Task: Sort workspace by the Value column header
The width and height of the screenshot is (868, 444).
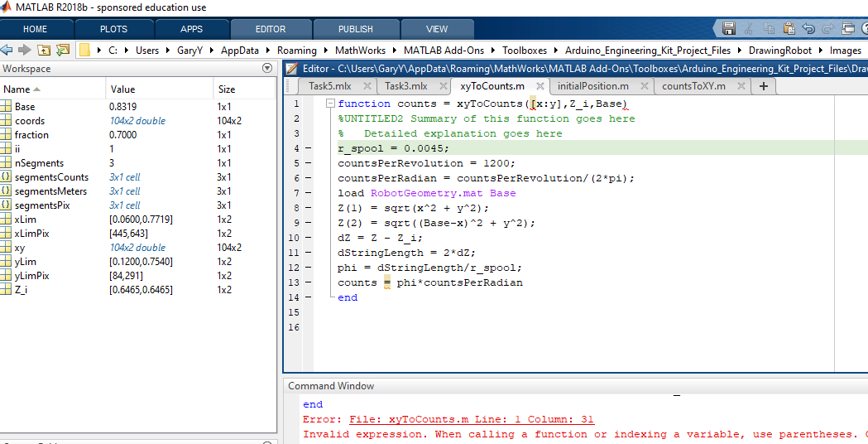Action: point(122,89)
